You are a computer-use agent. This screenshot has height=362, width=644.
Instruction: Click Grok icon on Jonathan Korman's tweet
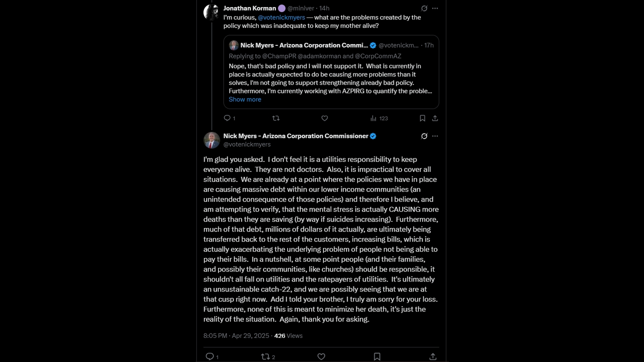(x=424, y=8)
